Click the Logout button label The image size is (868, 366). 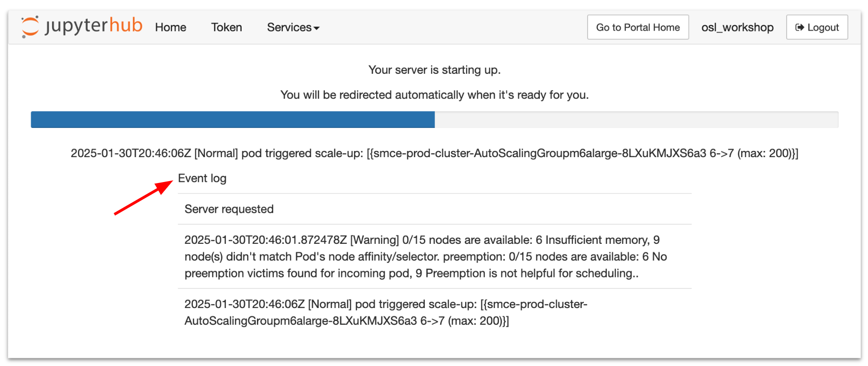point(823,27)
